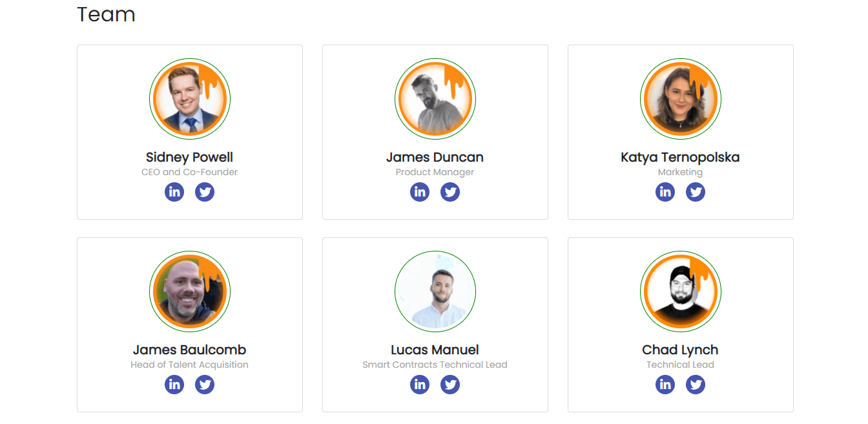Visit Katya Ternopolska's Twitter icon
This screenshot has width=868, height=424.
point(696,192)
